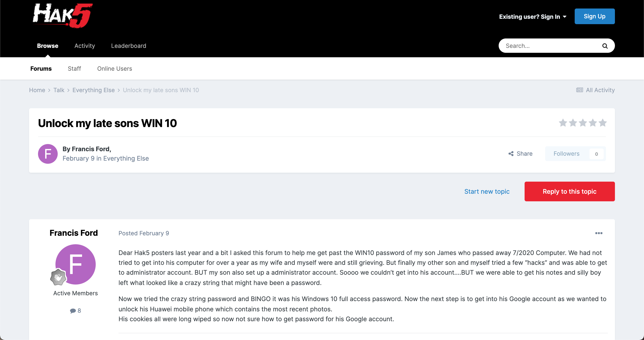The image size is (644, 340).
Task: Click the post count speech bubble icon
Action: 73,310
